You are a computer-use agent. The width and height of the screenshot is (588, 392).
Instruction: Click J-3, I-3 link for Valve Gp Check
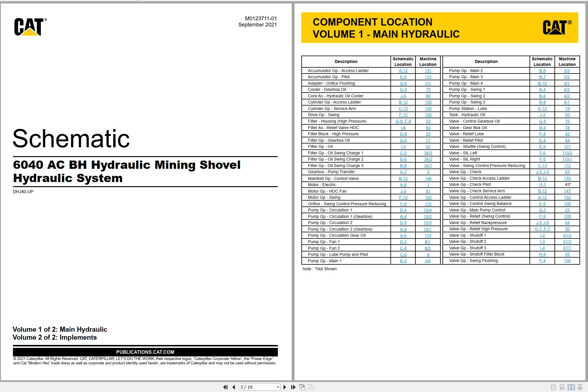click(x=542, y=172)
